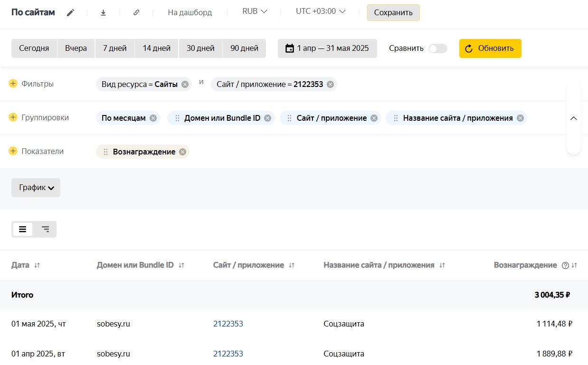This screenshot has height=365, width=588.
Task: Switch to the tree table view icon
Action: click(x=45, y=229)
